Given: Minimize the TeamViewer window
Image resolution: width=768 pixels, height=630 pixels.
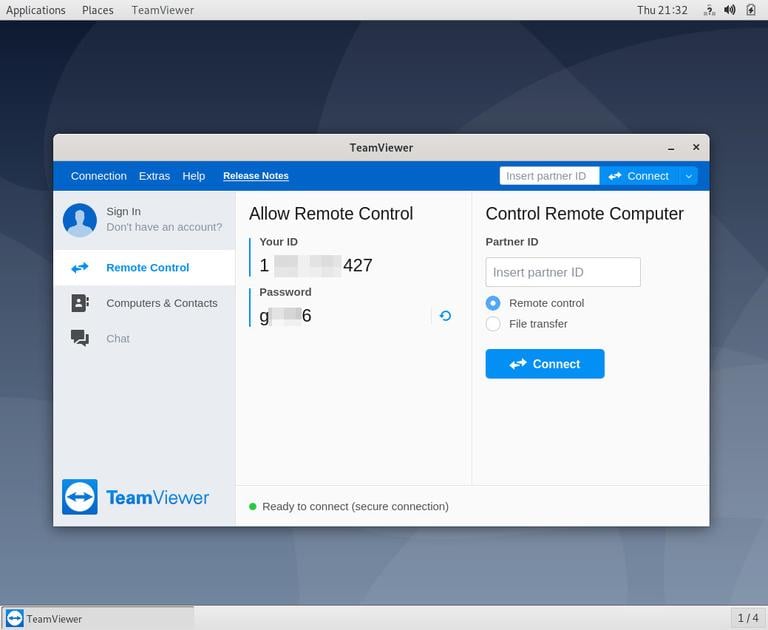Looking at the screenshot, I should tap(671, 147).
